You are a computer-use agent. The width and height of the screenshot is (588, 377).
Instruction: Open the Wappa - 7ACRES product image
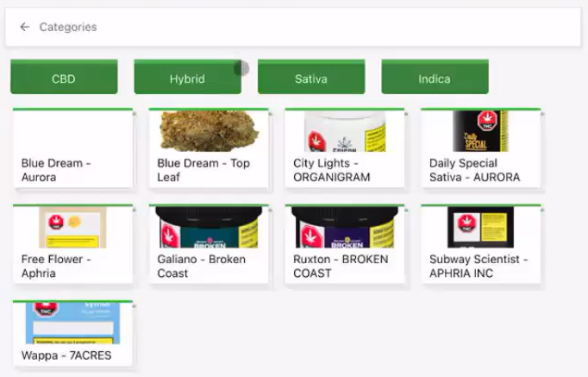[x=72, y=323]
